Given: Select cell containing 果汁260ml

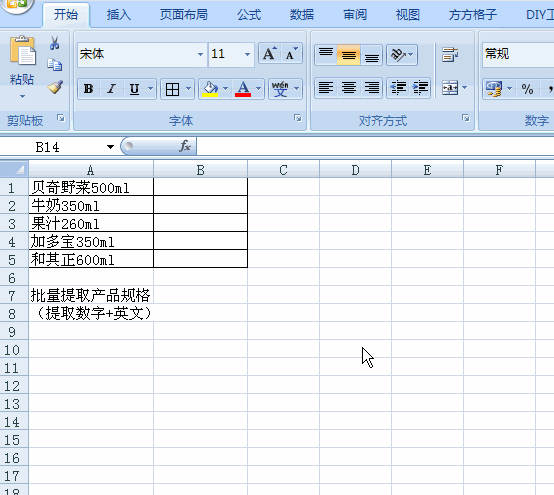Looking at the screenshot, I should [x=91, y=223].
